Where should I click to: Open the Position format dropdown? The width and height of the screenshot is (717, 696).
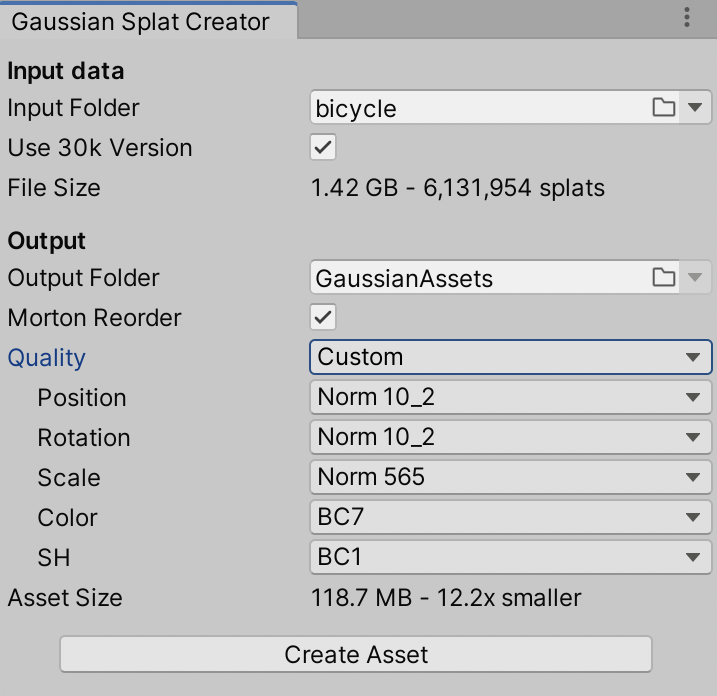(x=511, y=397)
